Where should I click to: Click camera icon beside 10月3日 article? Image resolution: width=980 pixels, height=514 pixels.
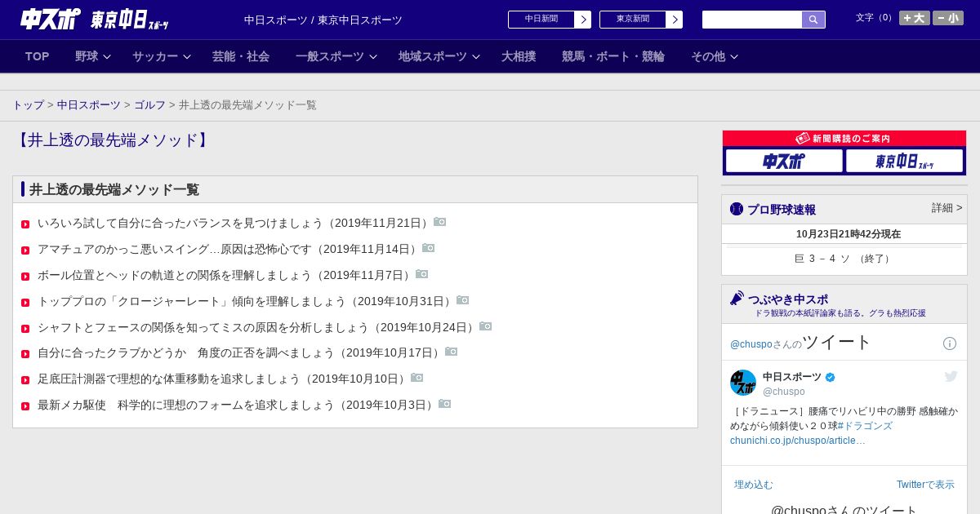445,404
